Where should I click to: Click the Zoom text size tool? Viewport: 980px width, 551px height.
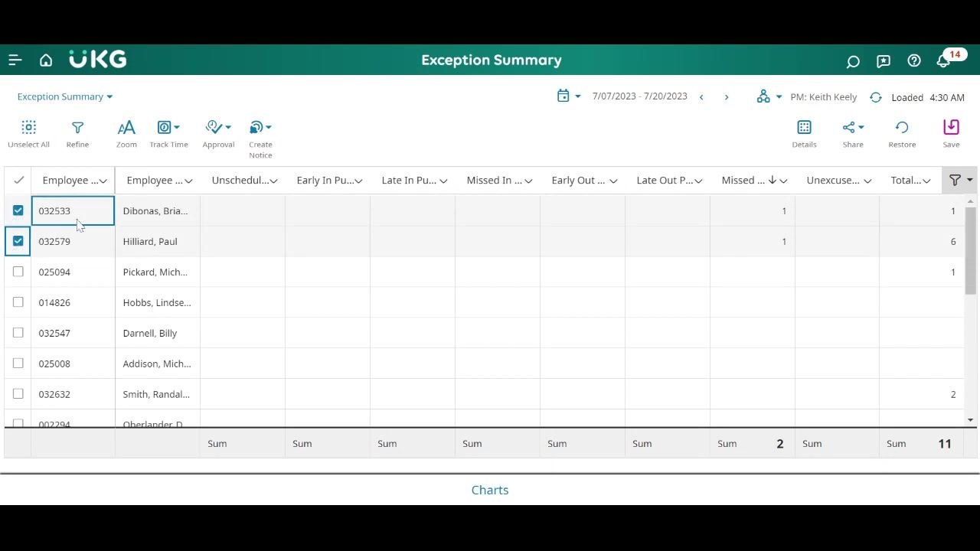(126, 133)
